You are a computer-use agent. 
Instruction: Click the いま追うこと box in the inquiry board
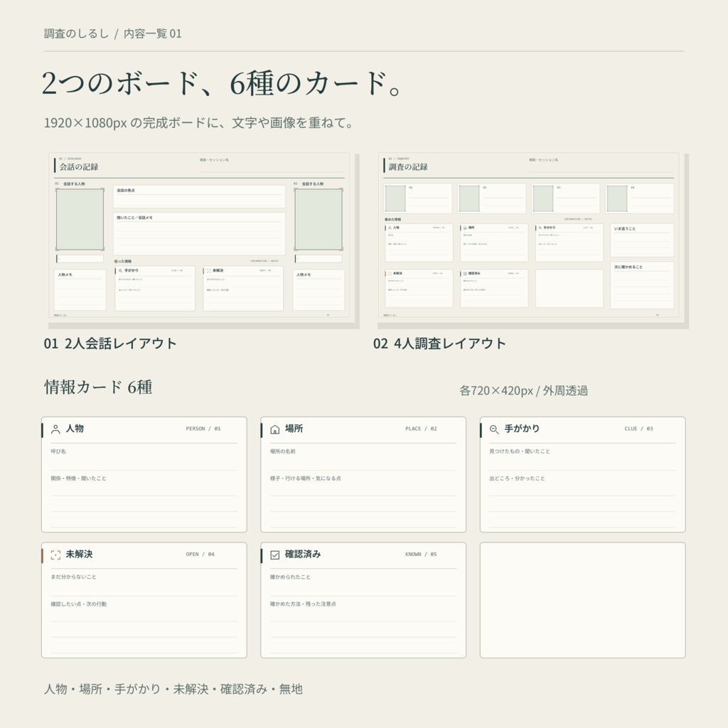(x=642, y=240)
